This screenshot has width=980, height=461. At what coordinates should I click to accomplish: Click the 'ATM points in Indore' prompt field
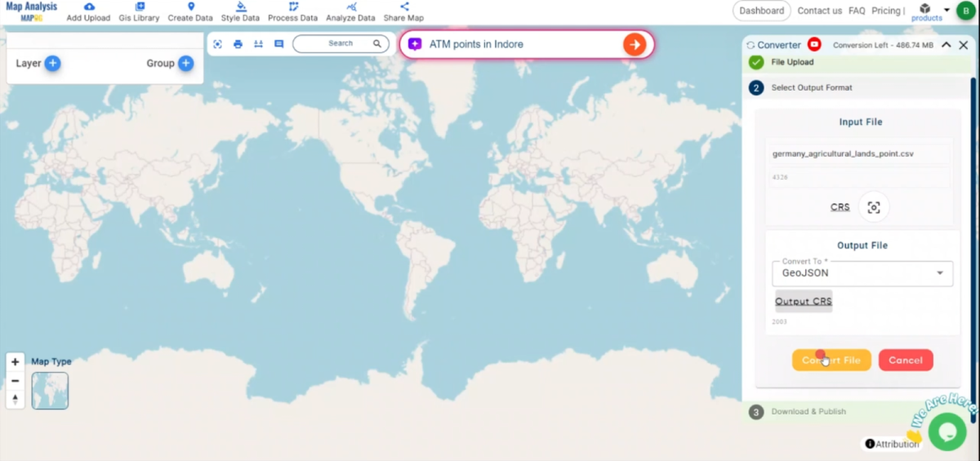523,44
